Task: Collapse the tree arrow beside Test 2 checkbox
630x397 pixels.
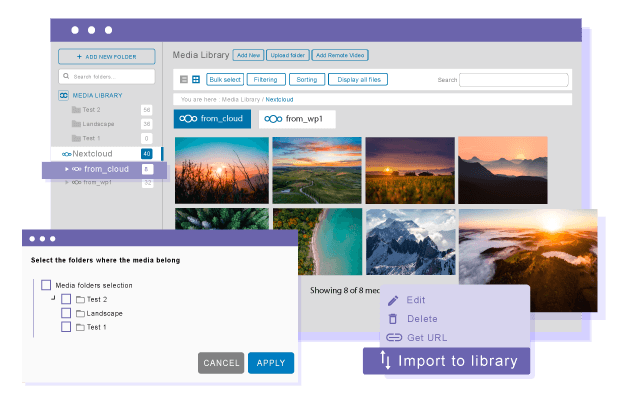Action: pos(53,298)
